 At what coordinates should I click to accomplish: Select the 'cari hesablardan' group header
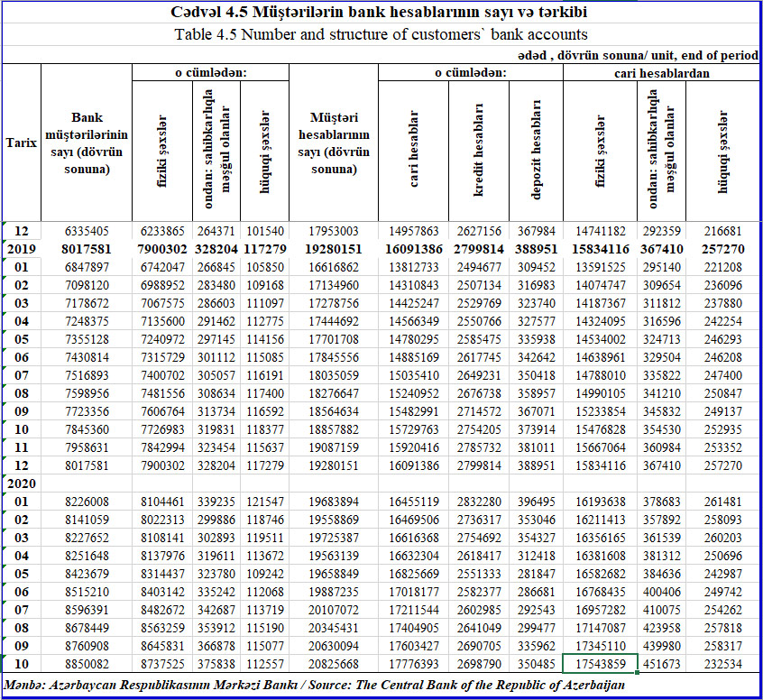(x=661, y=73)
